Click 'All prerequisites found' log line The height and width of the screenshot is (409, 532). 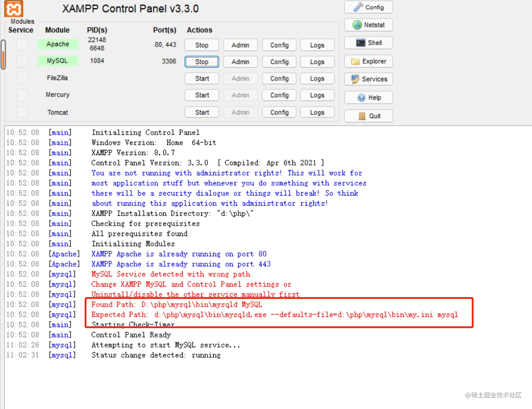(139, 234)
